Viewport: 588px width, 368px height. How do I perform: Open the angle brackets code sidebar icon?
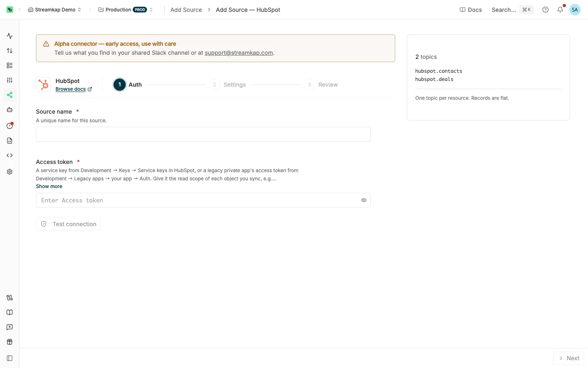[10, 155]
